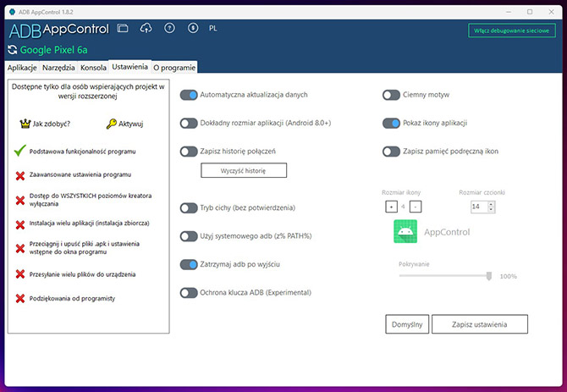Click the crown icon beside Jak zdobyć?
The height and width of the screenshot is (392, 567).
click(25, 124)
